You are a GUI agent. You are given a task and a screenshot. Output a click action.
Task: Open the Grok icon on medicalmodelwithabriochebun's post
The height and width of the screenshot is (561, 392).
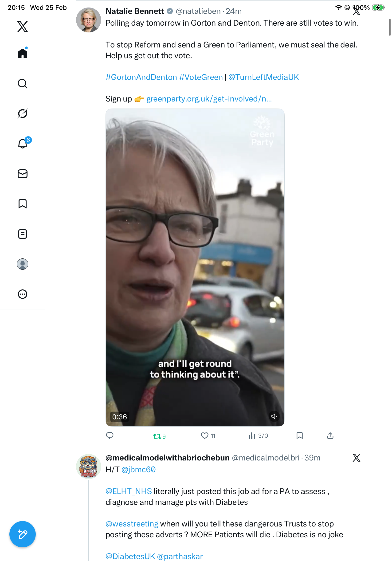(x=356, y=458)
